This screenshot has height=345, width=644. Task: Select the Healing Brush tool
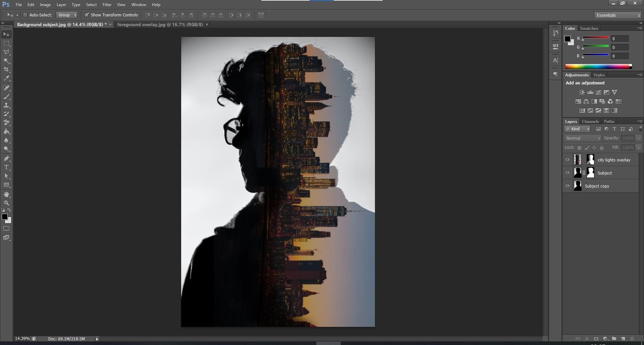[x=6, y=88]
